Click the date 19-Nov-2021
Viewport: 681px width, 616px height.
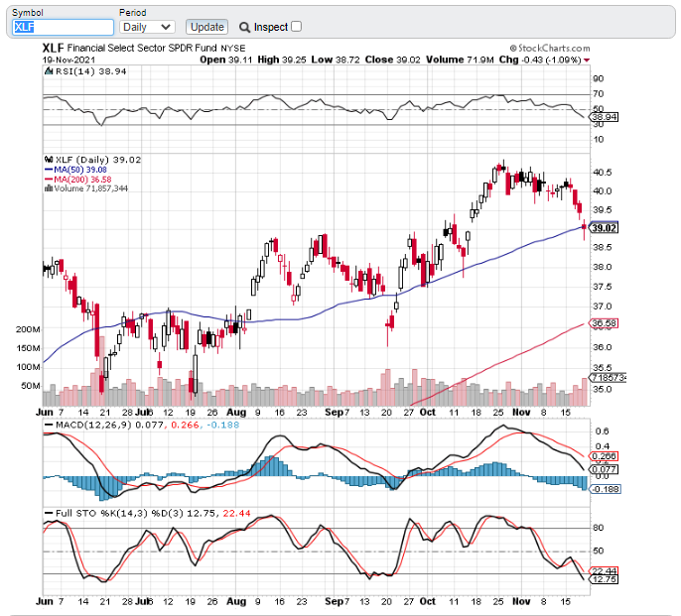pyautogui.click(x=68, y=60)
